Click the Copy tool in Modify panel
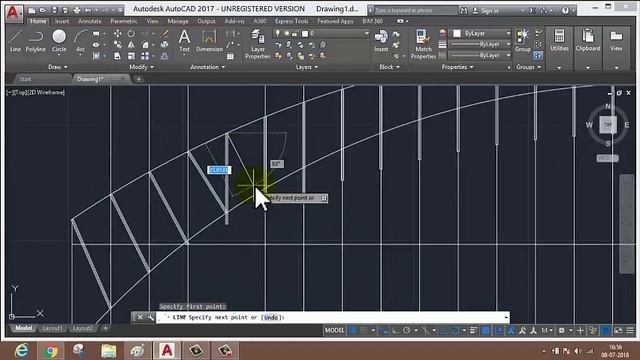 click(118, 44)
